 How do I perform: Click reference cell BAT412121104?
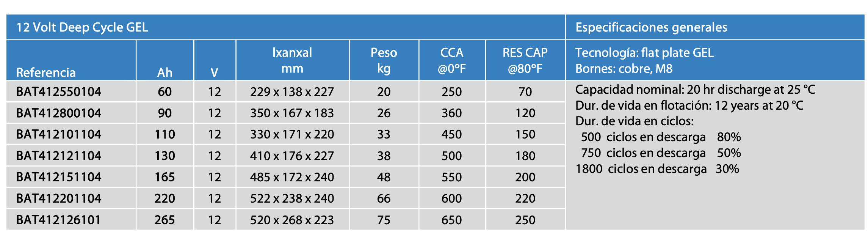point(59,156)
